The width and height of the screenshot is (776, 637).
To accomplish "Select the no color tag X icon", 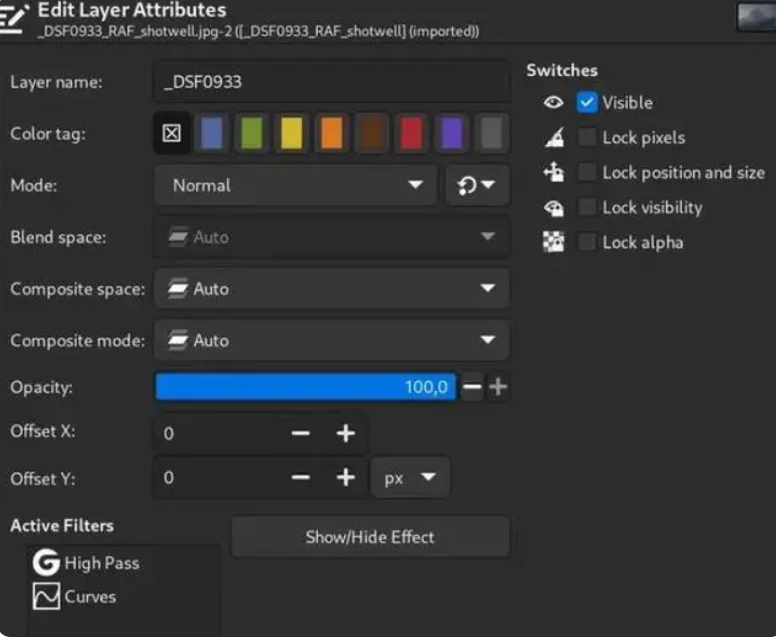I will [x=172, y=133].
